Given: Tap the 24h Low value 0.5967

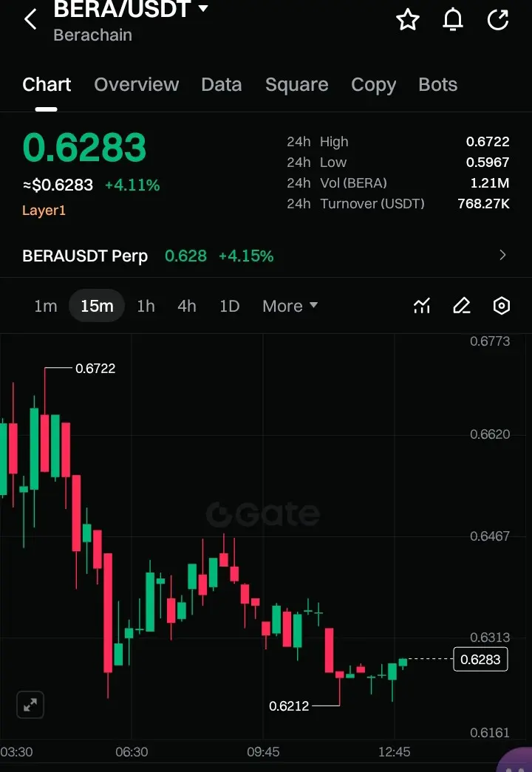Looking at the screenshot, I should pyautogui.click(x=488, y=162).
